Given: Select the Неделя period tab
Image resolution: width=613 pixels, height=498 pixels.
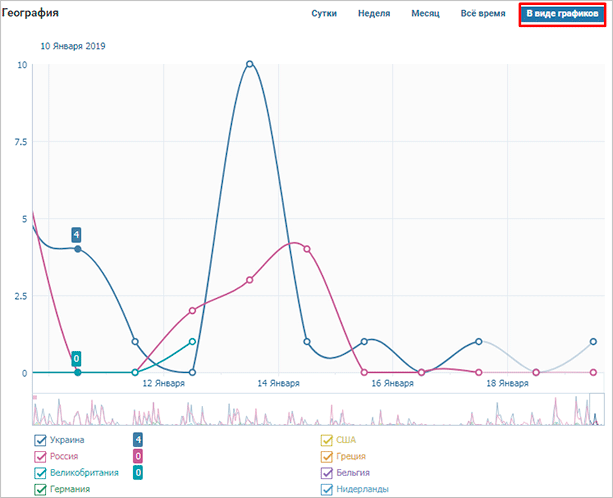Looking at the screenshot, I should click(x=374, y=15).
